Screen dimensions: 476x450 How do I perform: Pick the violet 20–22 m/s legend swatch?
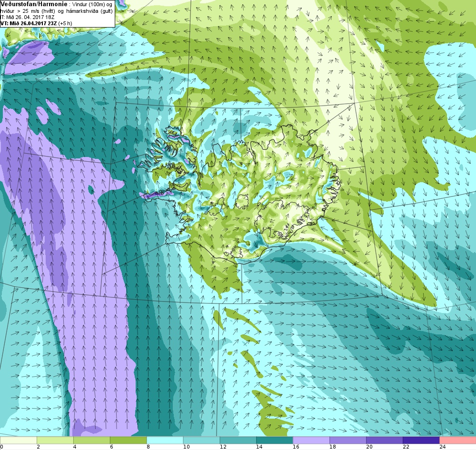[384, 440]
